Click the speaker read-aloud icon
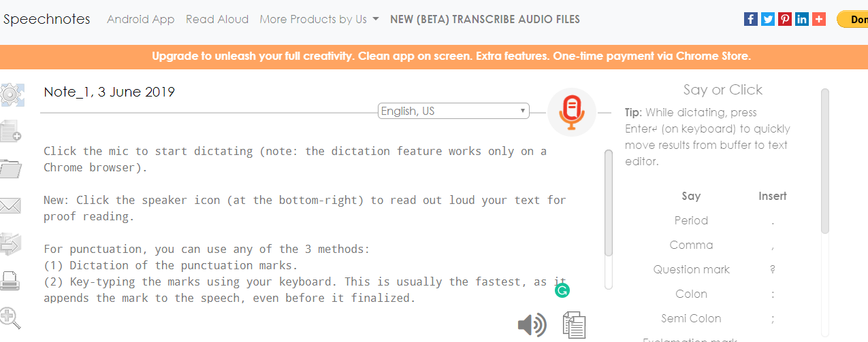The image size is (868, 342). (532, 325)
